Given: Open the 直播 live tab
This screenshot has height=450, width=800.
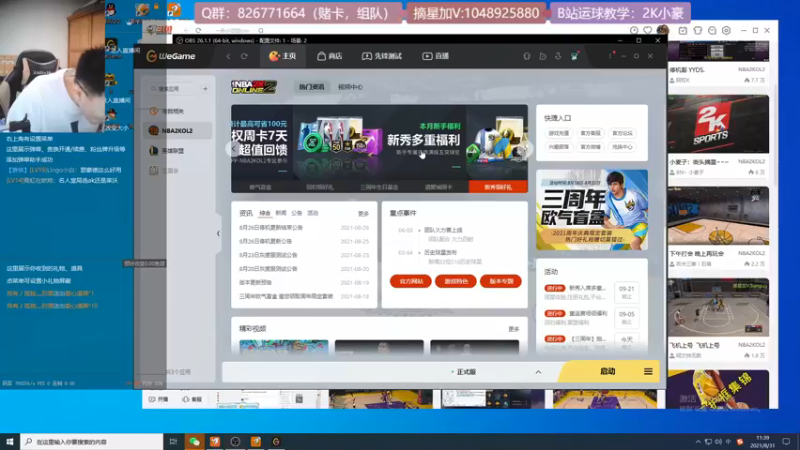Looking at the screenshot, I should (x=436, y=56).
